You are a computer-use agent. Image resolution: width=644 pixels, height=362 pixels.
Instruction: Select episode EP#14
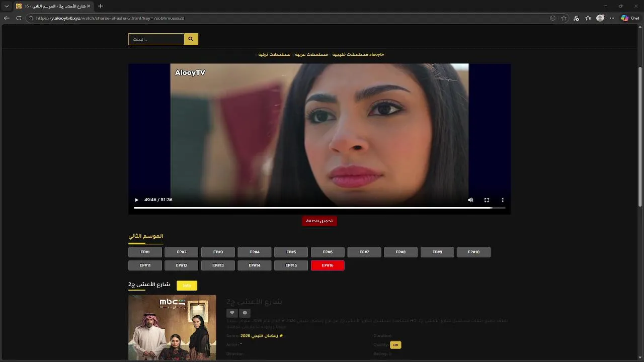(x=255, y=265)
